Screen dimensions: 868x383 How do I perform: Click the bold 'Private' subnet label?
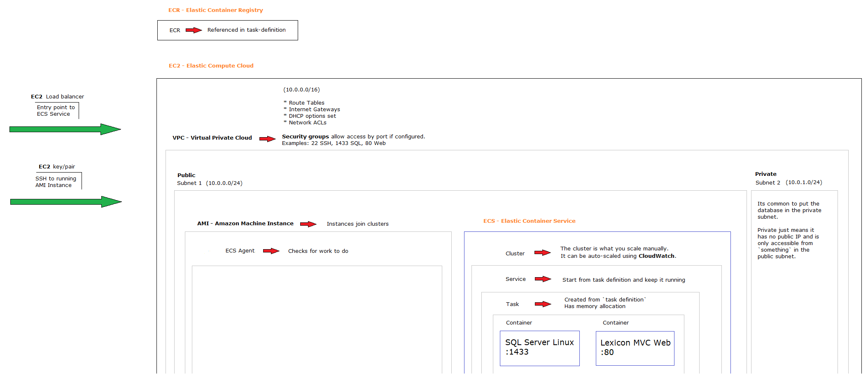[x=765, y=174]
